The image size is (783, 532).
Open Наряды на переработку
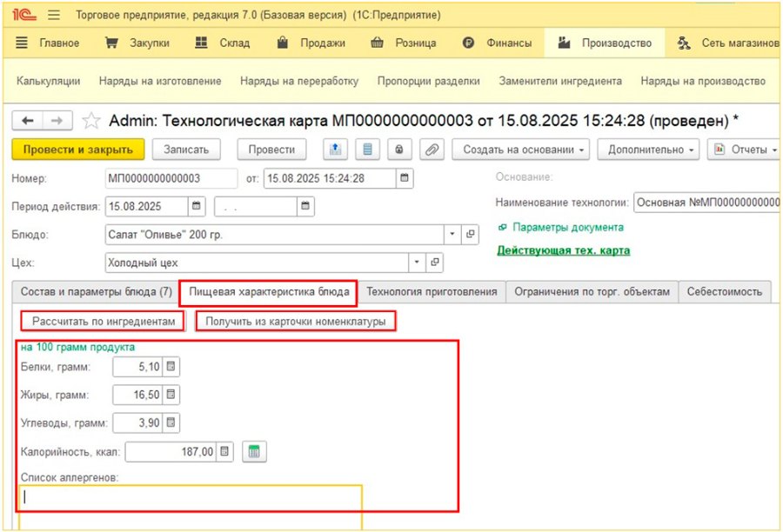(299, 81)
